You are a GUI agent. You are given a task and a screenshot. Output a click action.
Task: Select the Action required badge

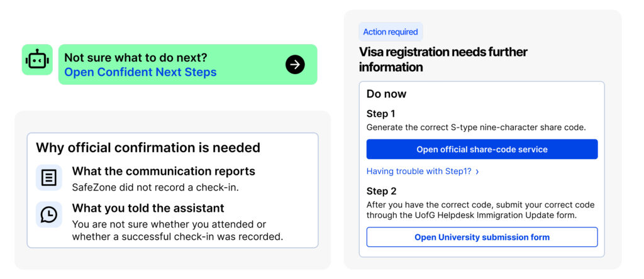[391, 32]
